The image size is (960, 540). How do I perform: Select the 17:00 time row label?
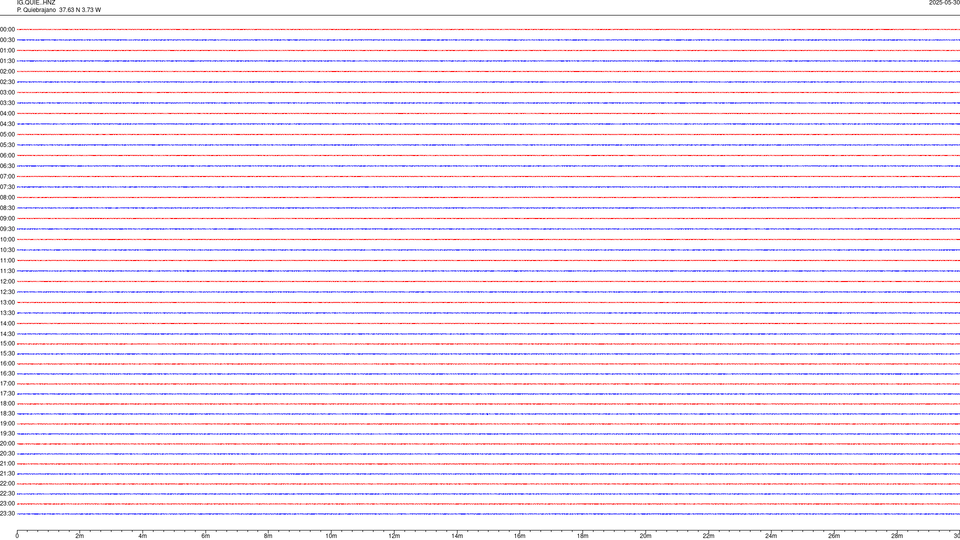(x=7, y=384)
